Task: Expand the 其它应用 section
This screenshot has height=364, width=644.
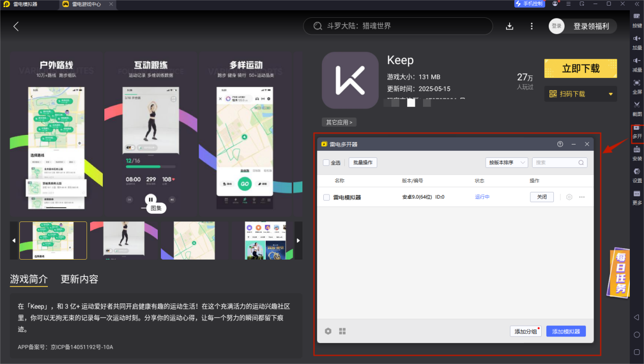Action: (339, 122)
